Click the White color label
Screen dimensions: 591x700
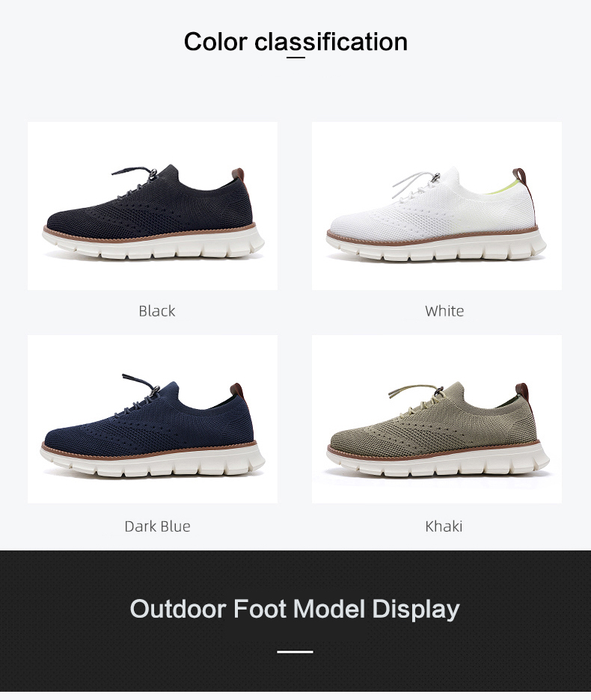pyautogui.click(x=444, y=310)
